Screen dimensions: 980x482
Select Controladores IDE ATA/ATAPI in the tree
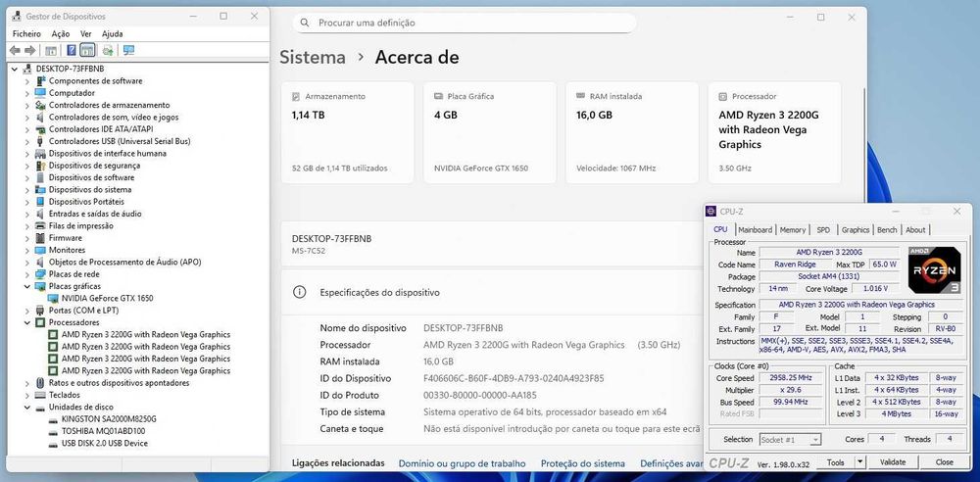click(101, 129)
